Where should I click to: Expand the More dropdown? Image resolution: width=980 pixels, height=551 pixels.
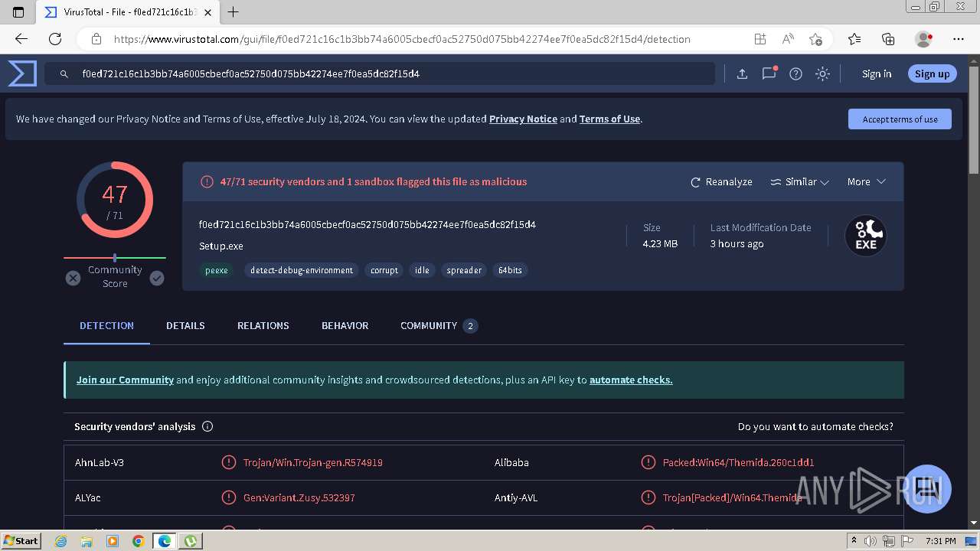[866, 182]
